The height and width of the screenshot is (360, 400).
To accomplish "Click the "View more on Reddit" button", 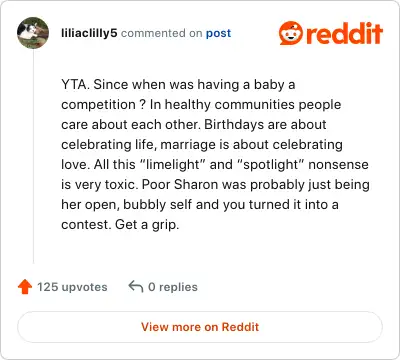I will point(200,327).
